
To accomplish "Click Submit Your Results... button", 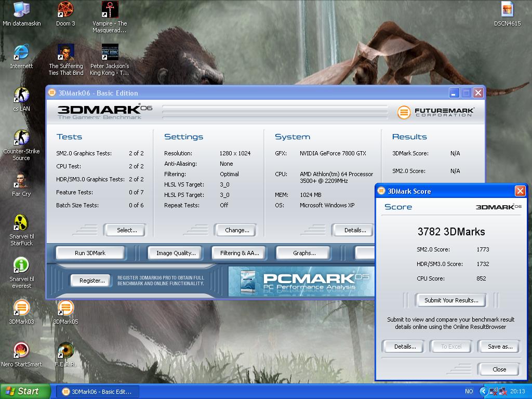I will click(x=451, y=300).
